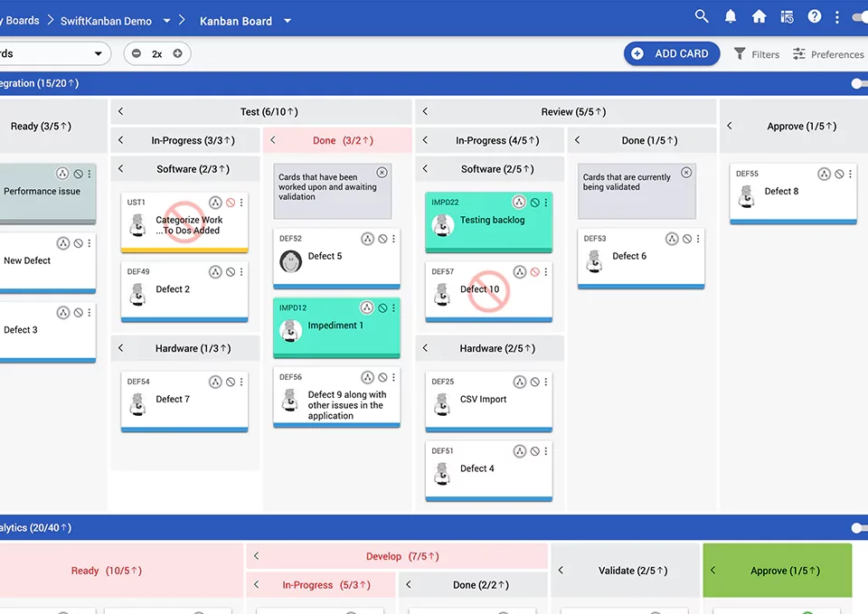Open three-dot menu on Testing backlog card

coord(546,203)
